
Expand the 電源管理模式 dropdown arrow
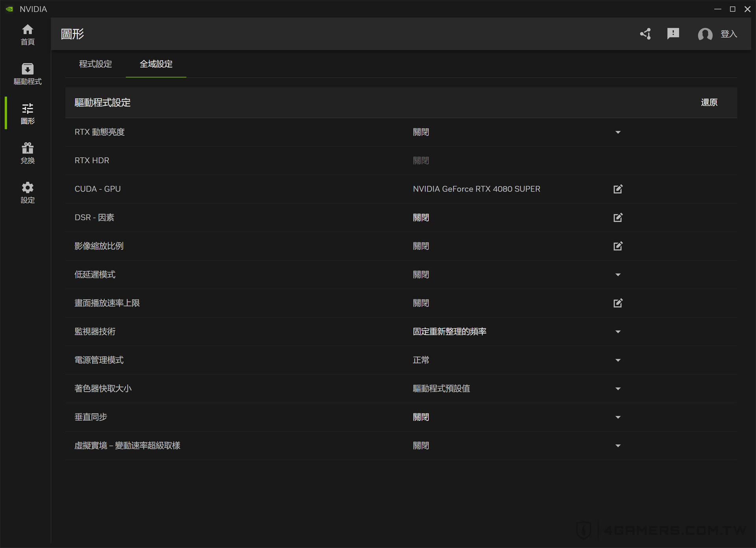(x=618, y=360)
